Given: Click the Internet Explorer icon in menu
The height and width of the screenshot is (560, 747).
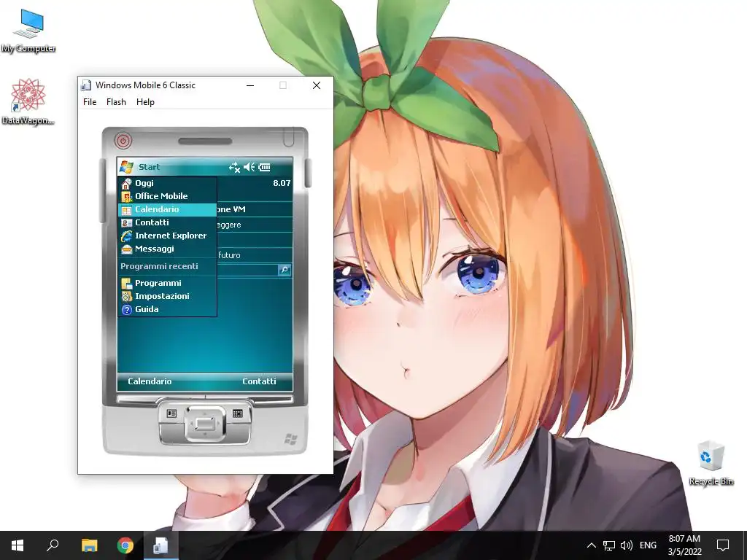Looking at the screenshot, I should (126, 236).
